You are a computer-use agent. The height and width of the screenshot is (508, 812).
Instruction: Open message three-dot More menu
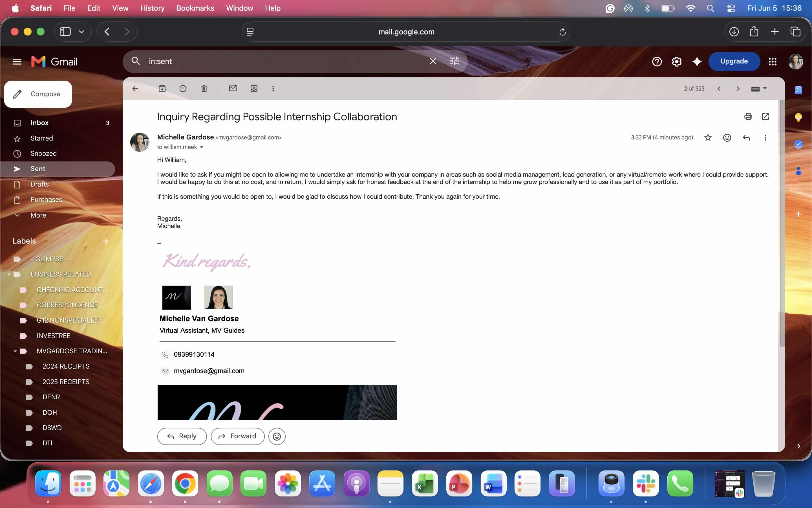pyautogui.click(x=765, y=138)
